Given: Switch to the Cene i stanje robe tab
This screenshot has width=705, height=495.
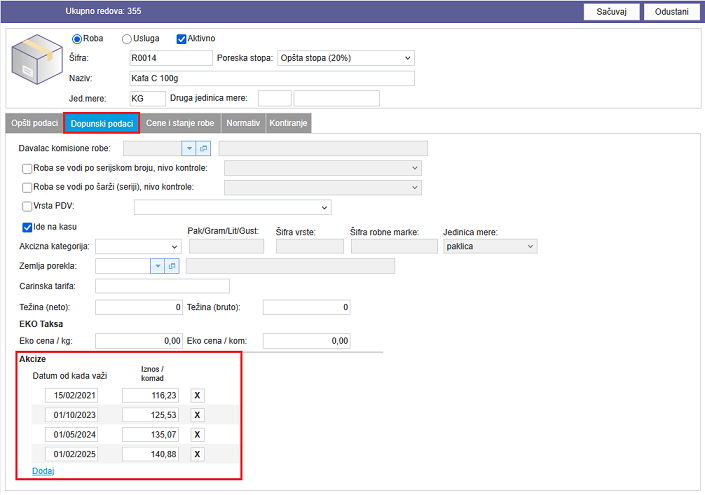Looking at the screenshot, I should (x=180, y=123).
